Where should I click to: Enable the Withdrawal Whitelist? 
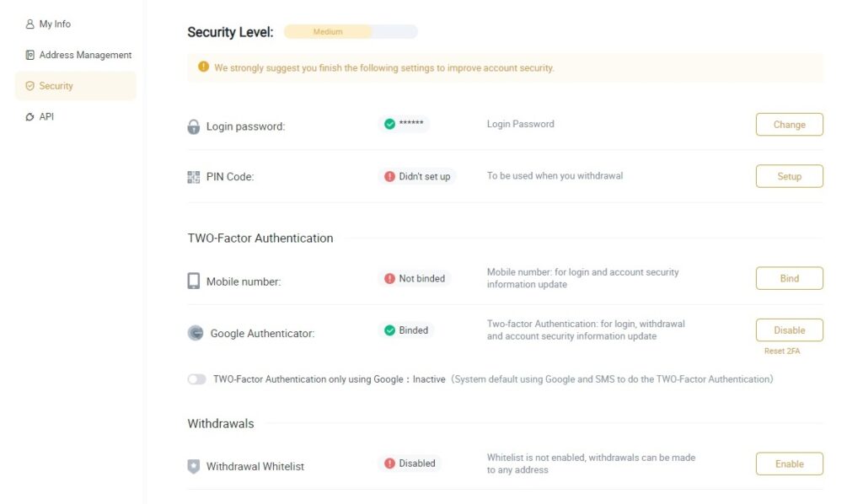(x=789, y=464)
